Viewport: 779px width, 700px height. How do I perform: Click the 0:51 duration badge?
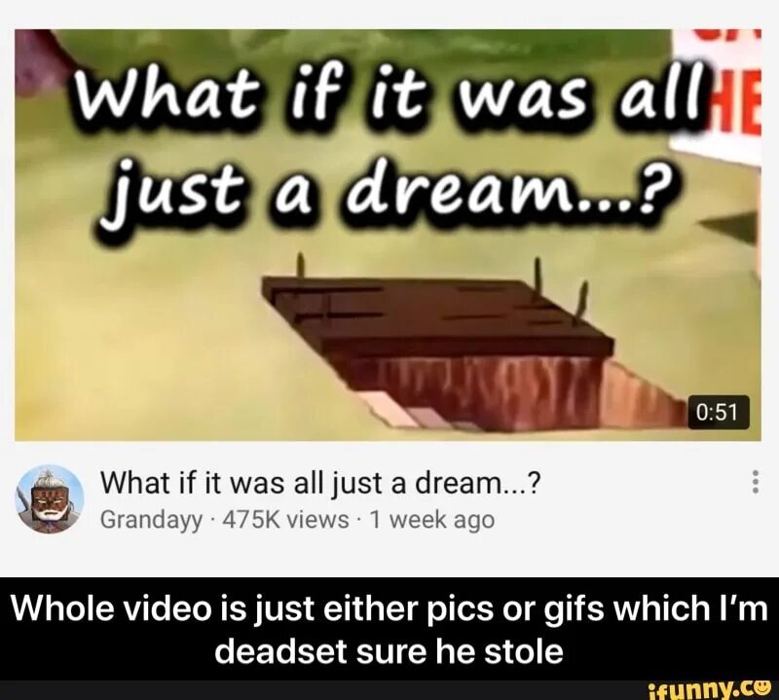719,412
